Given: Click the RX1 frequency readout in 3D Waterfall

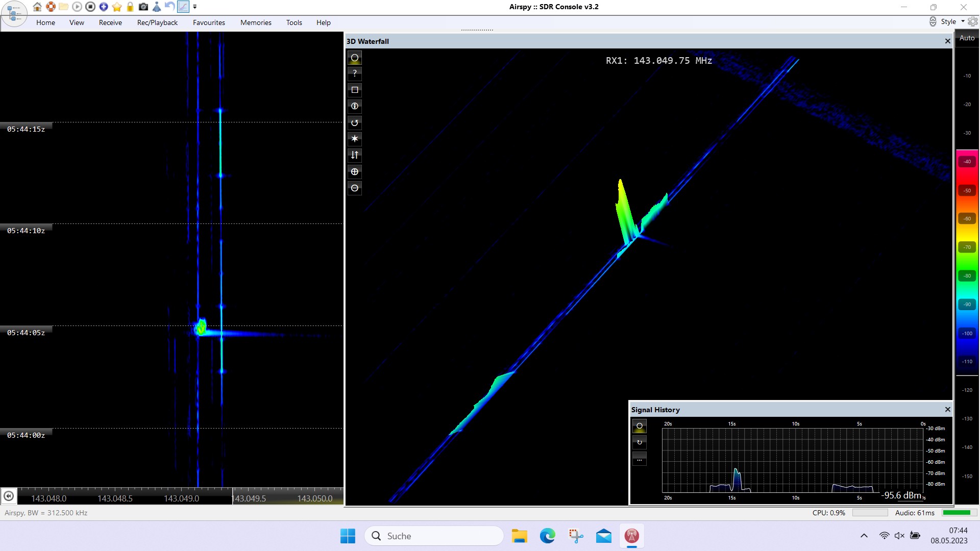Looking at the screenshot, I should pos(658,61).
